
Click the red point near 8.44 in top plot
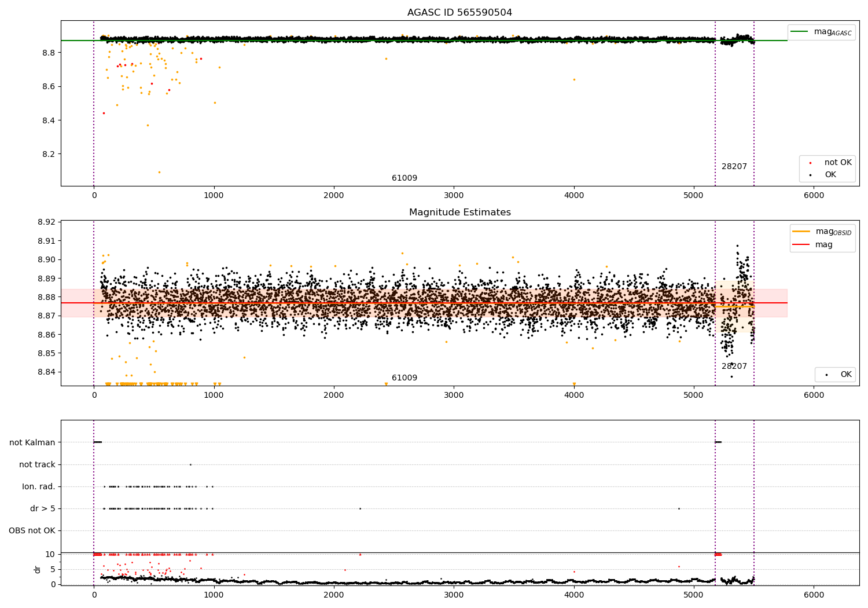coord(104,113)
